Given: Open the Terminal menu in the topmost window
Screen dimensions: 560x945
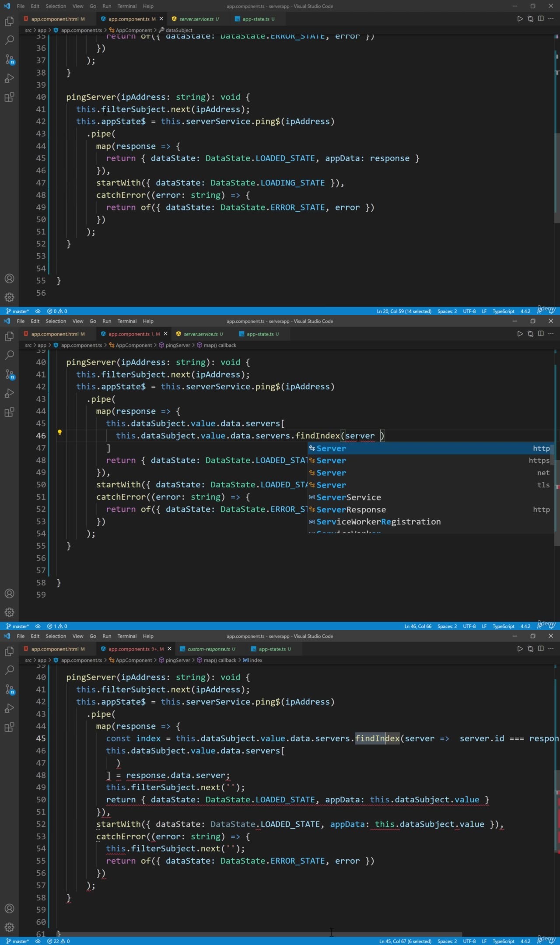Looking at the screenshot, I should (x=127, y=6).
